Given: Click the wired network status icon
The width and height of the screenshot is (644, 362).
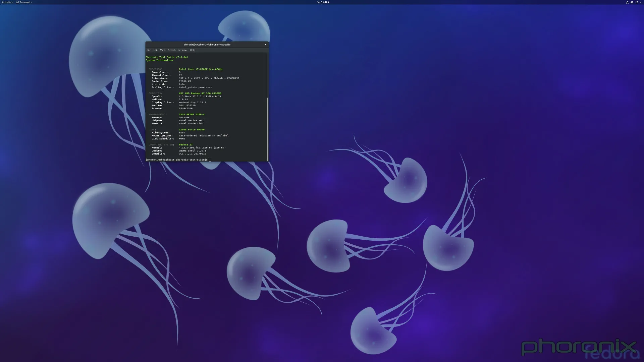Looking at the screenshot, I should point(627,2).
